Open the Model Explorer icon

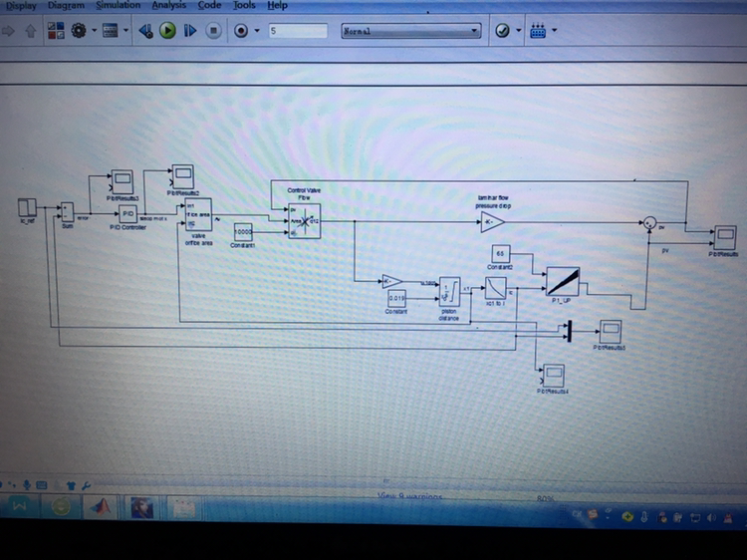[110, 31]
